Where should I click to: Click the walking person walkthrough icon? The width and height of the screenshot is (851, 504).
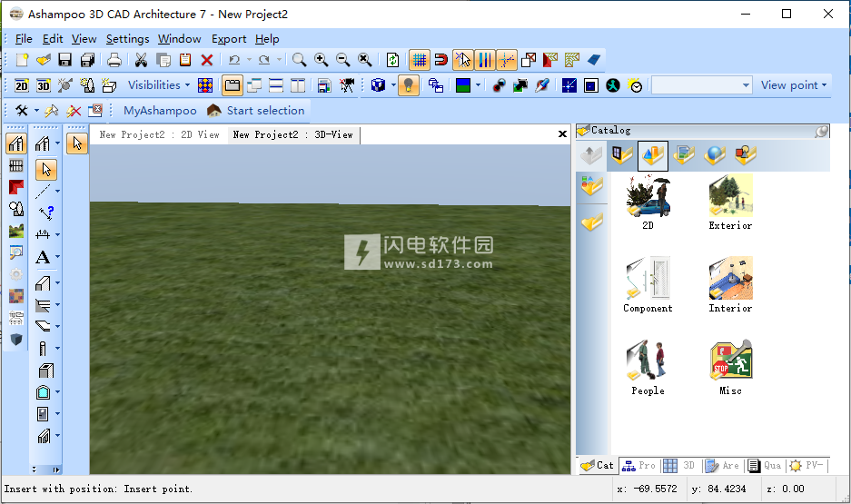pyautogui.click(x=613, y=85)
